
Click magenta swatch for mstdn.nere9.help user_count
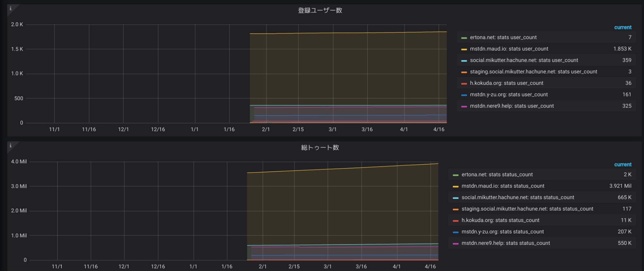(464, 106)
